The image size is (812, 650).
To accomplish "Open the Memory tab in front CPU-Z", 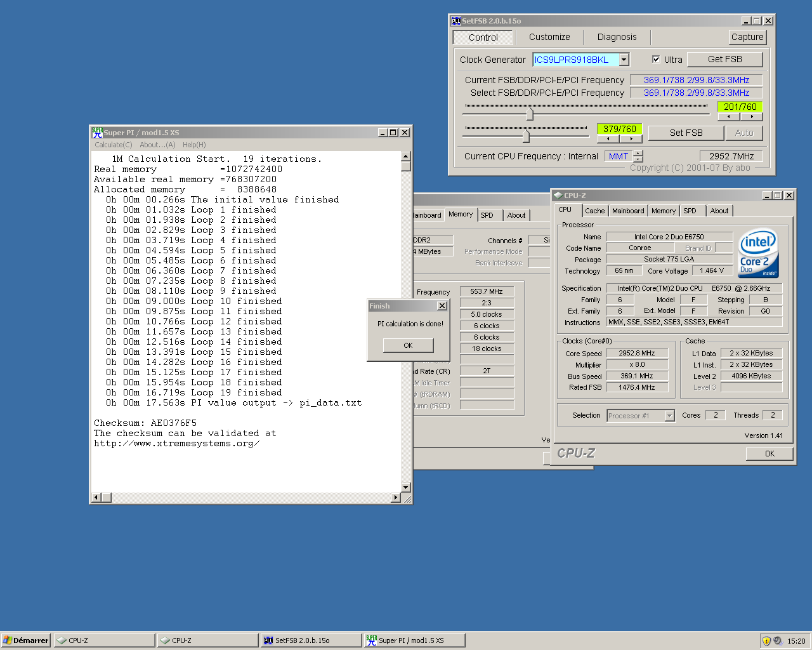I will tap(664, 211).
